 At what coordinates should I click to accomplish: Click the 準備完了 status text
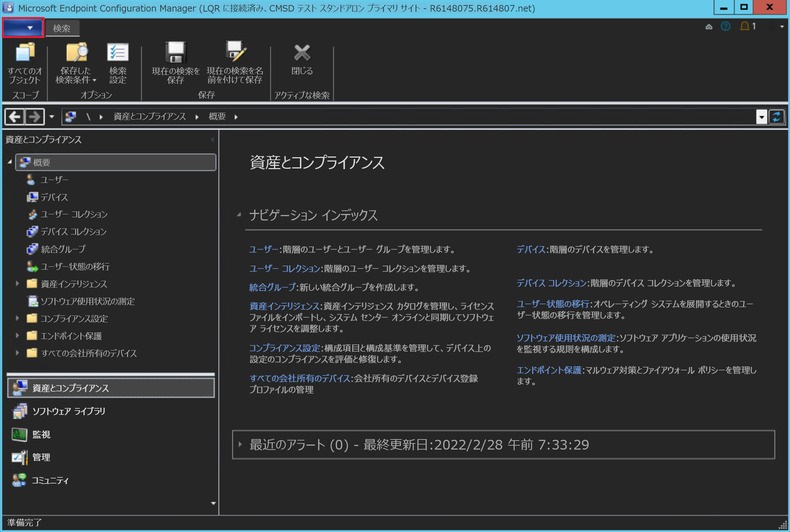pyautogui.click(x=25, y=523)
